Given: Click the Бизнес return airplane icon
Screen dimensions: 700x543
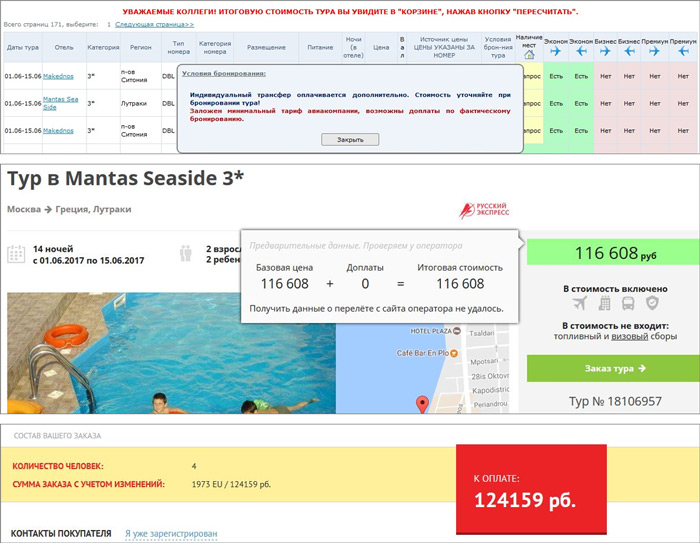Looking at the screenshot, I should (629, 51).
